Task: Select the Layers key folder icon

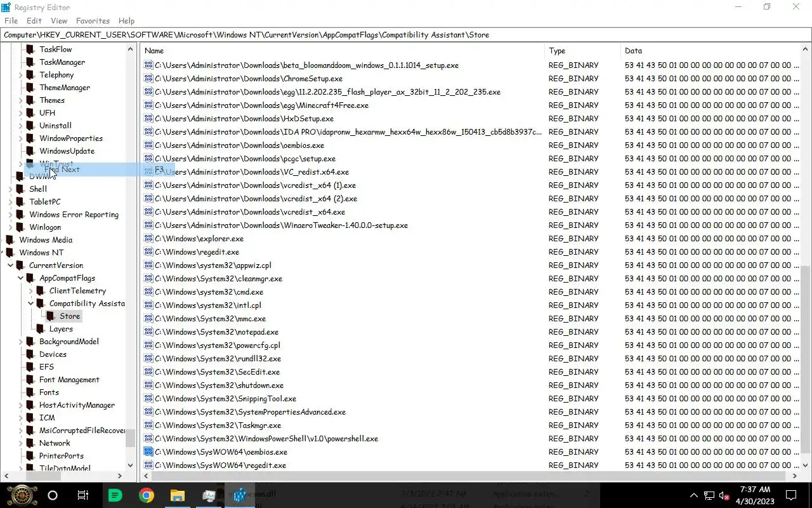Action: 40,329
